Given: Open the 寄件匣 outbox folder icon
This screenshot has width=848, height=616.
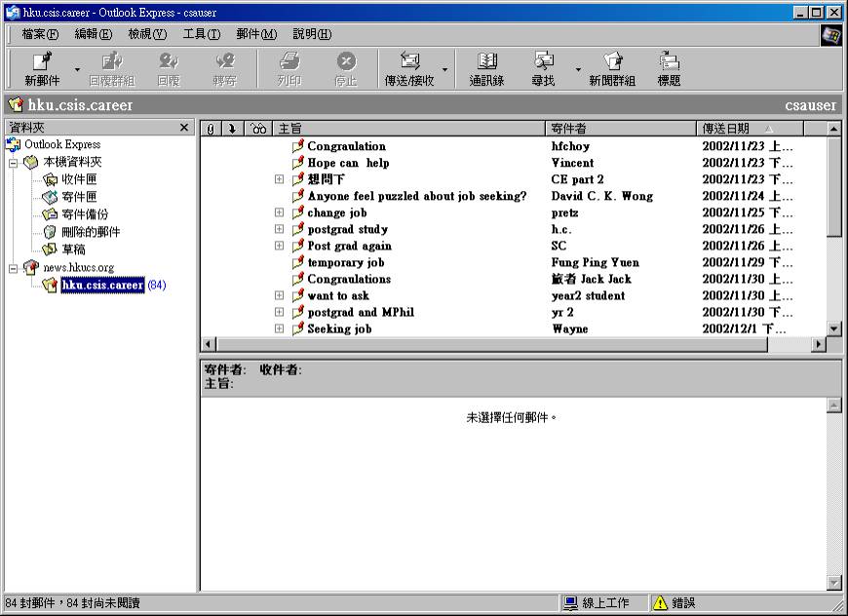Looking at the screenshot, I should [50, 197].
